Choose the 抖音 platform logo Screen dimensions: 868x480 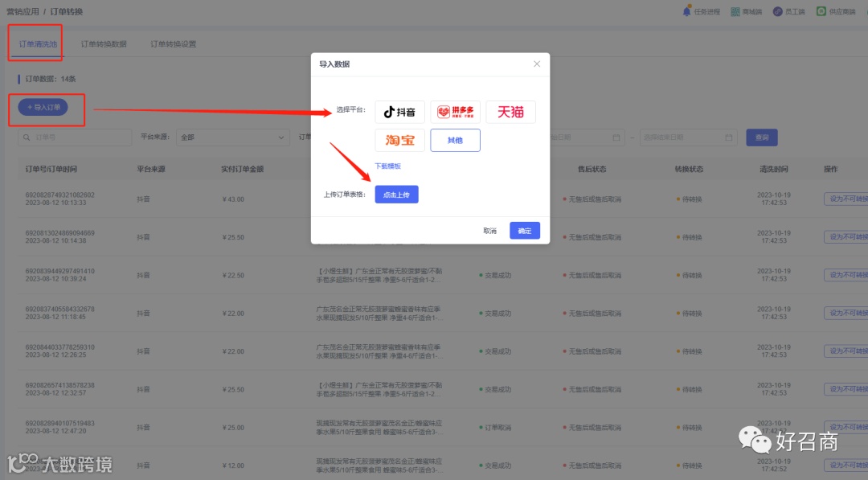pyautogui.click(x=399, y=112)
